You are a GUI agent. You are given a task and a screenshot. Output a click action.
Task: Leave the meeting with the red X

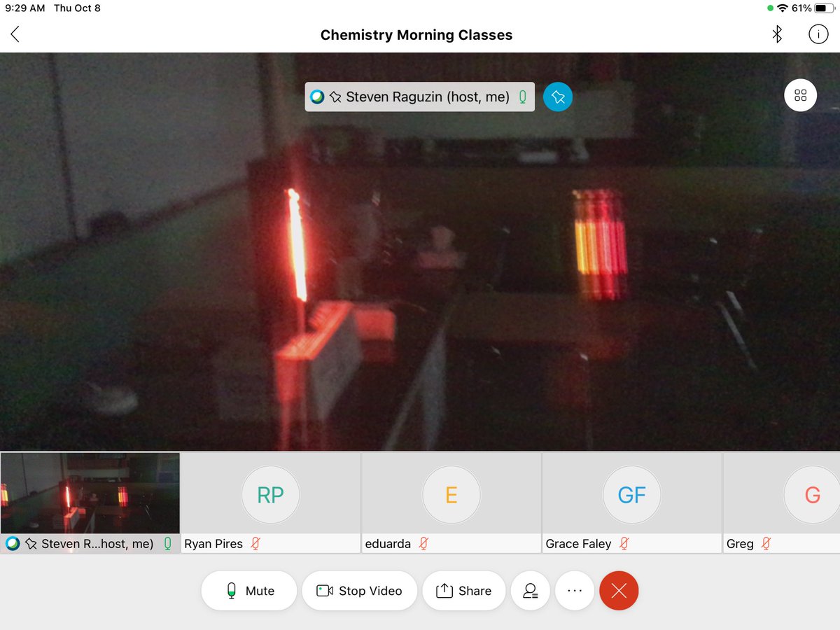pyautogui.click(x=619, y=591)
